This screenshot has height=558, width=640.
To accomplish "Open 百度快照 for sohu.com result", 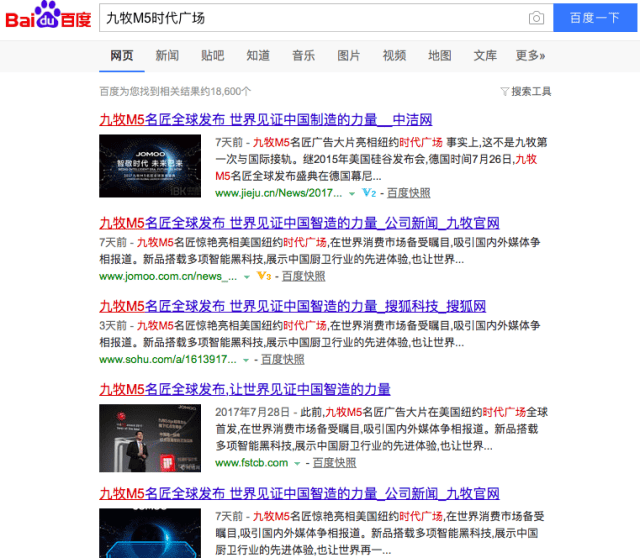I will [282, 360].
